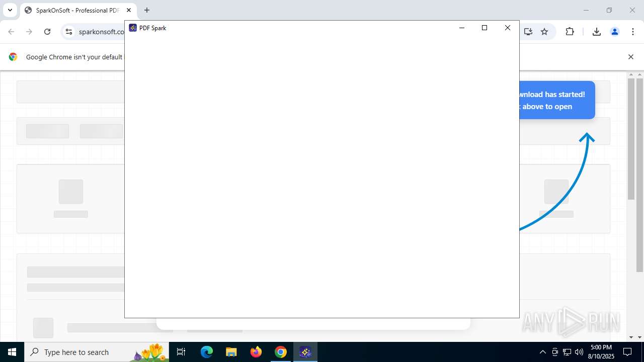Screen dimensions: 644x362
Task: Click the download has started popup
Action: (557, 100)
